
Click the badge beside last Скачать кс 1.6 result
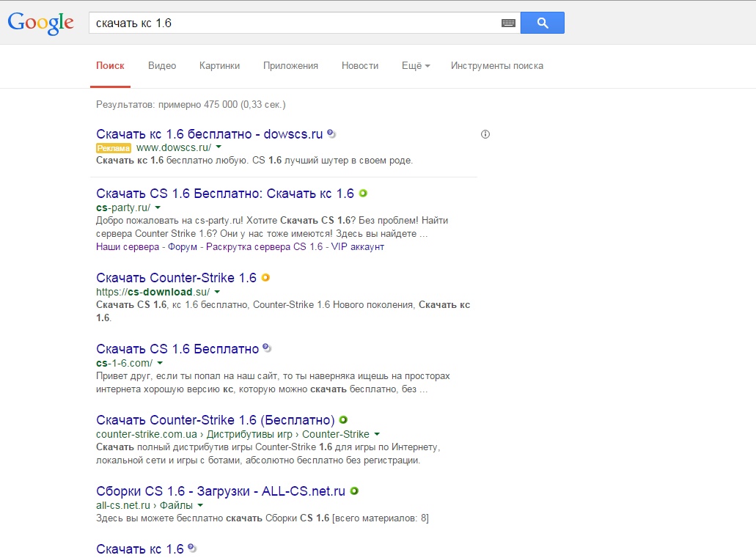pos(192,548)
